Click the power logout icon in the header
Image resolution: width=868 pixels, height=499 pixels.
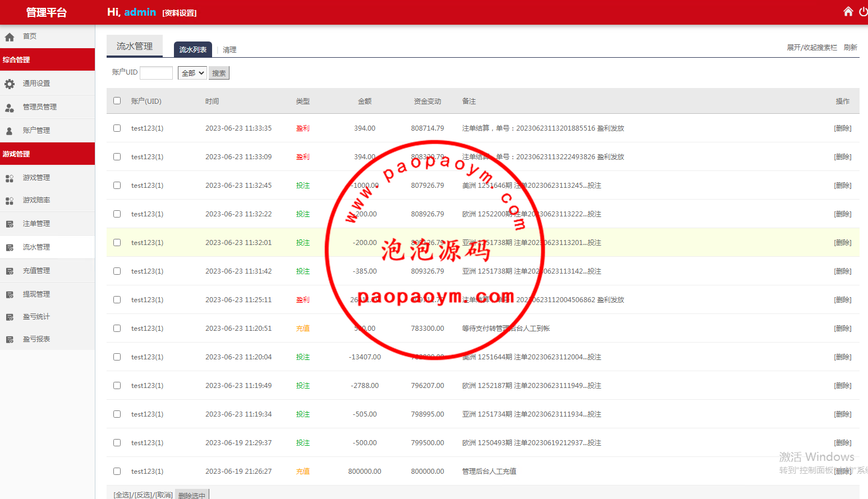[x=864, y=12]
